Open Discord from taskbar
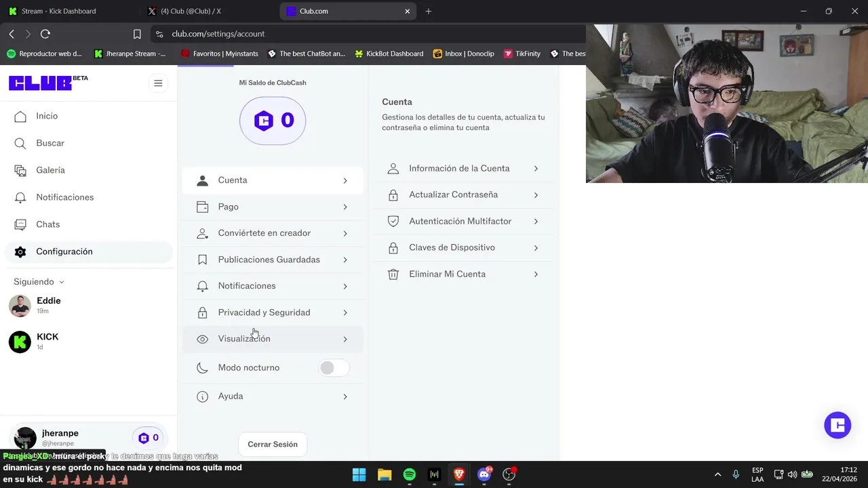Image resolution: width=868 pixels, height=488 pixels. pos(484,474)
